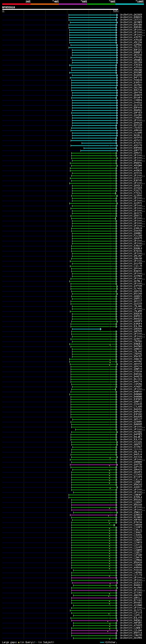This screenshot has height=644, width=146.
Task: Select the UniRef100_B5GUU8 label
Action: coord(131,505)
